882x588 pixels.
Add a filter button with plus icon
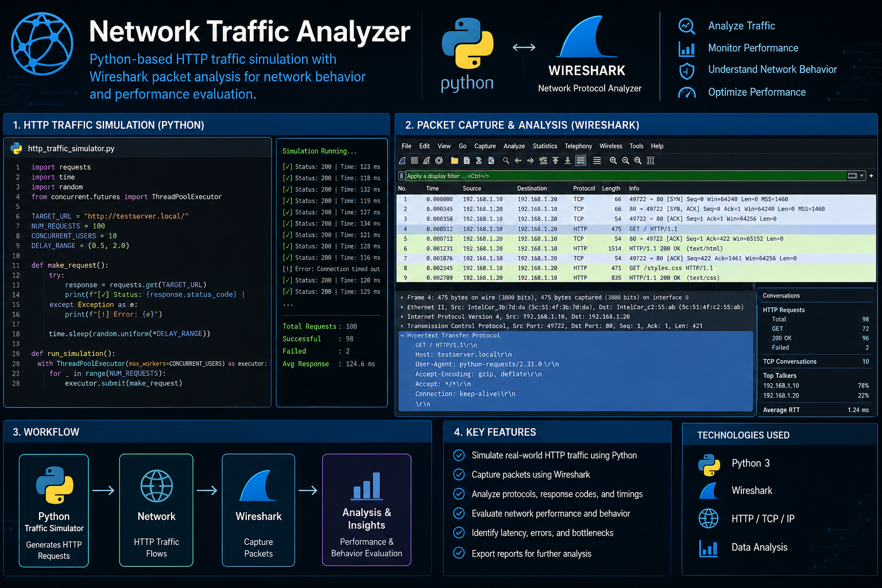(x=871, y=176)
